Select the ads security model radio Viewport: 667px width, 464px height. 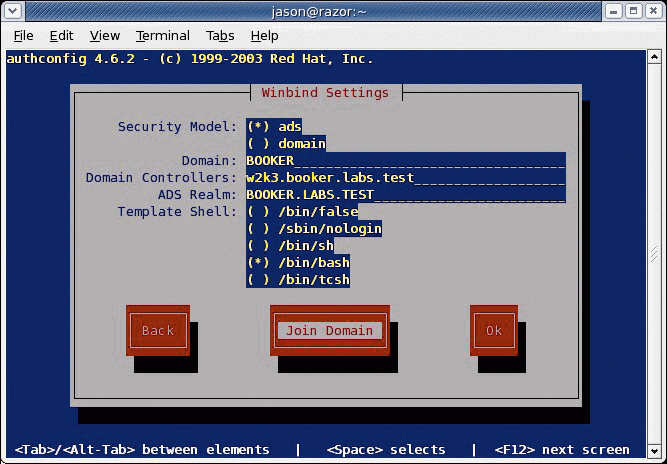click(x=274, y=127)
